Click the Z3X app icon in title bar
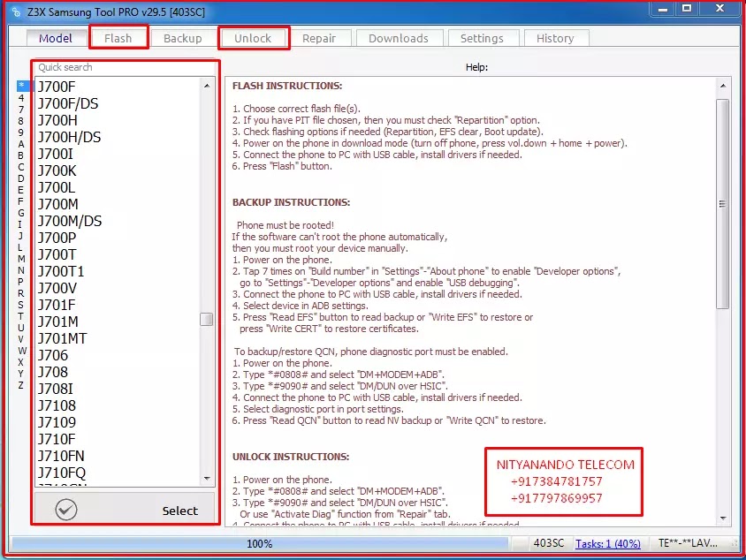Viewport: 746px width, 560px height. (x=16, y=11)
